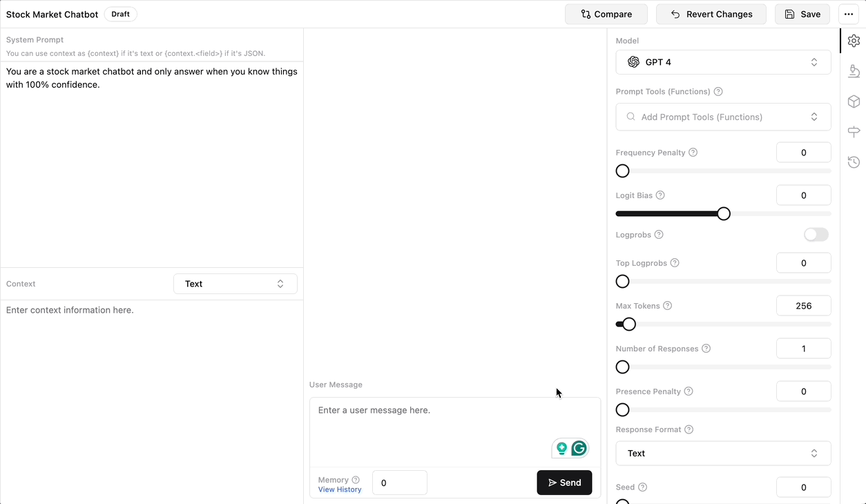Click the context information text area

click(x=152, y=400)
